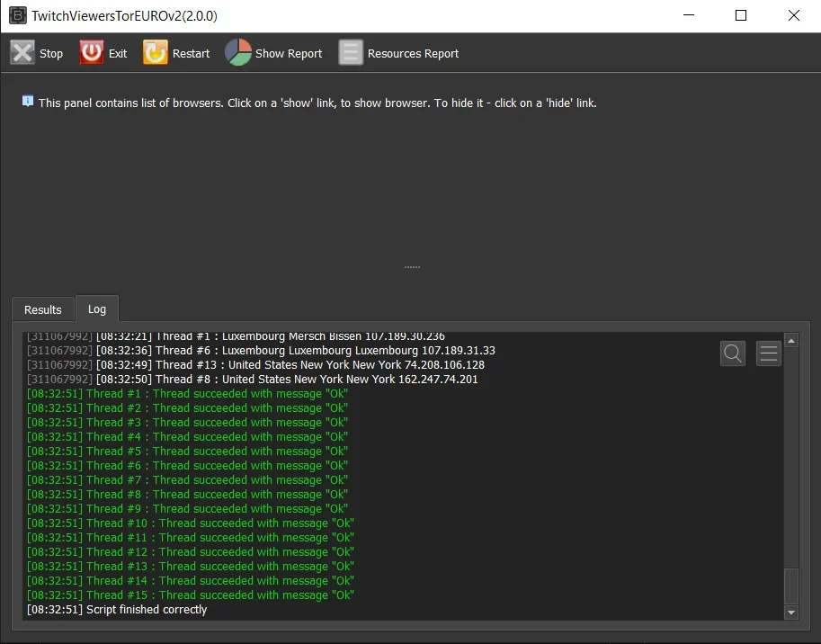The width and height of the screenshot is (821, 644).
Task: Click the Stop X icon
Action: [x=22, y=53]
